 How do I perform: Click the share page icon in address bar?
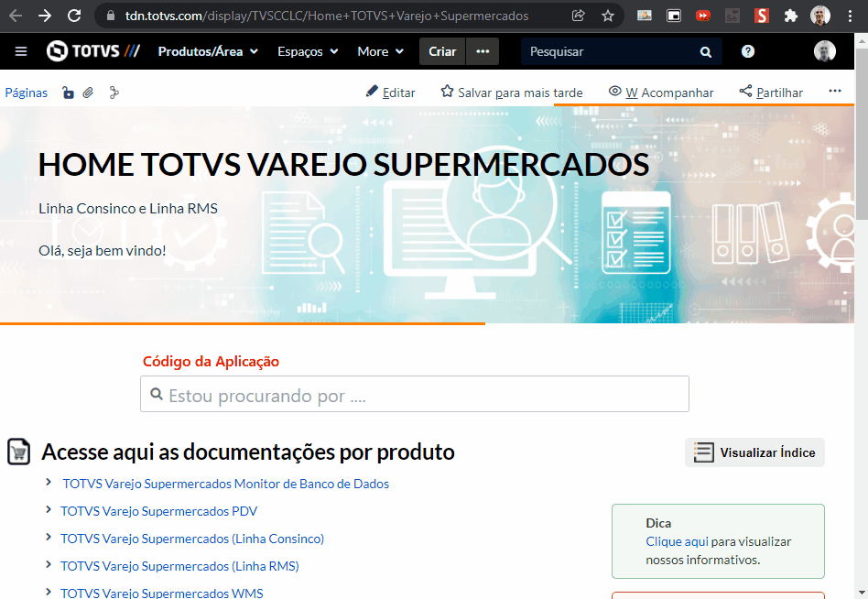(x=579, y=16)
